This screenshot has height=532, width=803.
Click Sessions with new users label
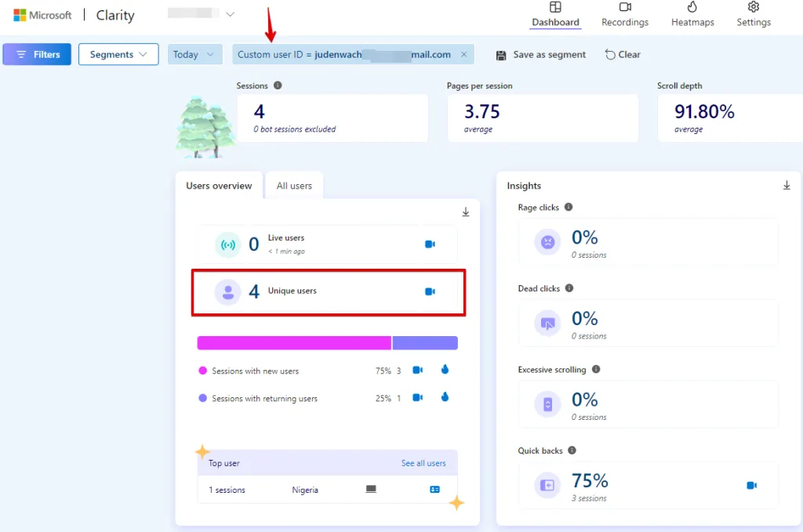click(255, 371)
